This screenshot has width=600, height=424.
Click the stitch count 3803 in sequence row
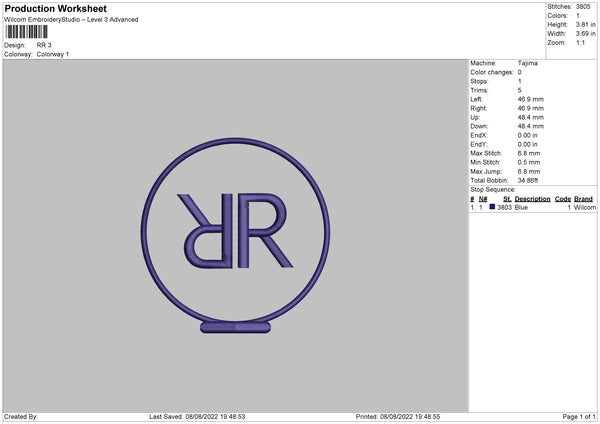[504, 207]
